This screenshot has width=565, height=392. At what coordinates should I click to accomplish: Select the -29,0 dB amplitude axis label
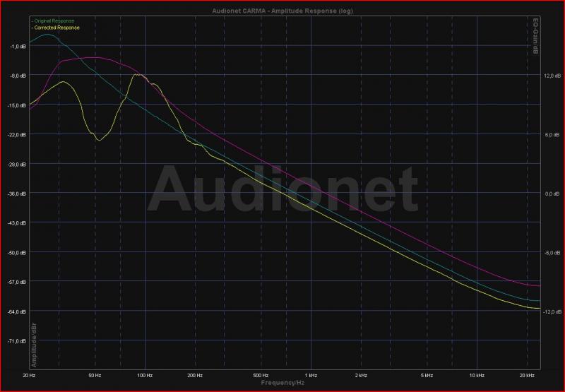point(17,165)
